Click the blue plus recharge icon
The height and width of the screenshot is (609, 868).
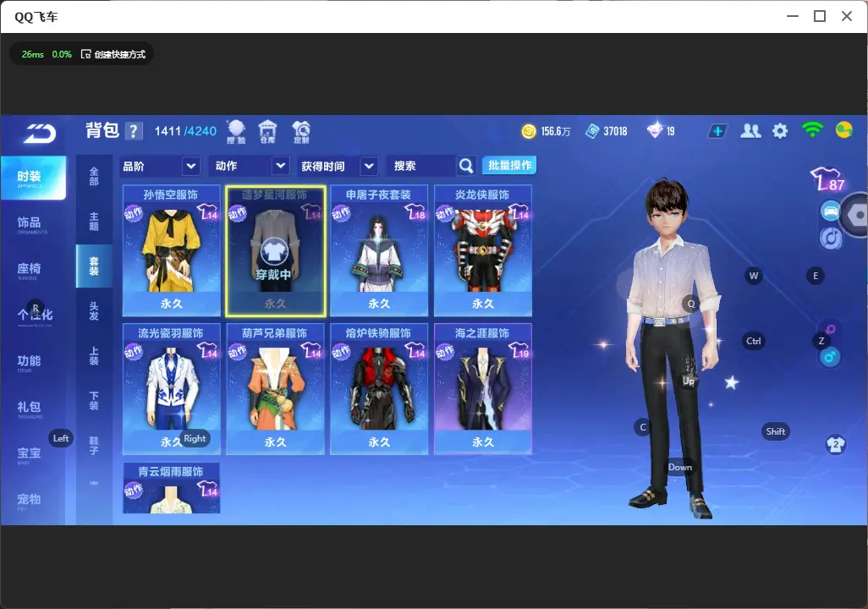coord(717,131)
